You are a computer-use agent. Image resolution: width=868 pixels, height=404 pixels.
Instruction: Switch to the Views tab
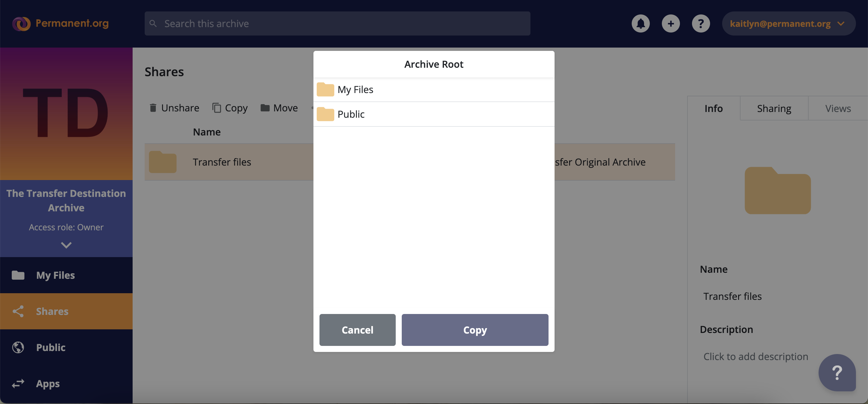838,108
